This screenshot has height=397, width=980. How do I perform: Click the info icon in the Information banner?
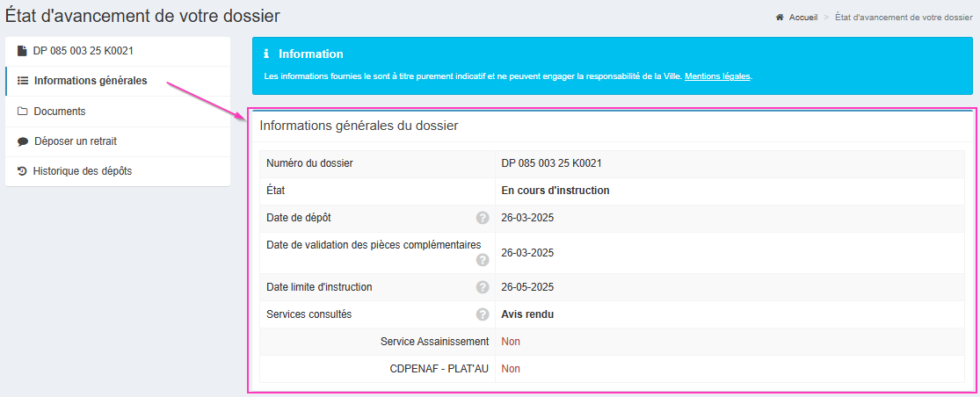pos(266,54)
